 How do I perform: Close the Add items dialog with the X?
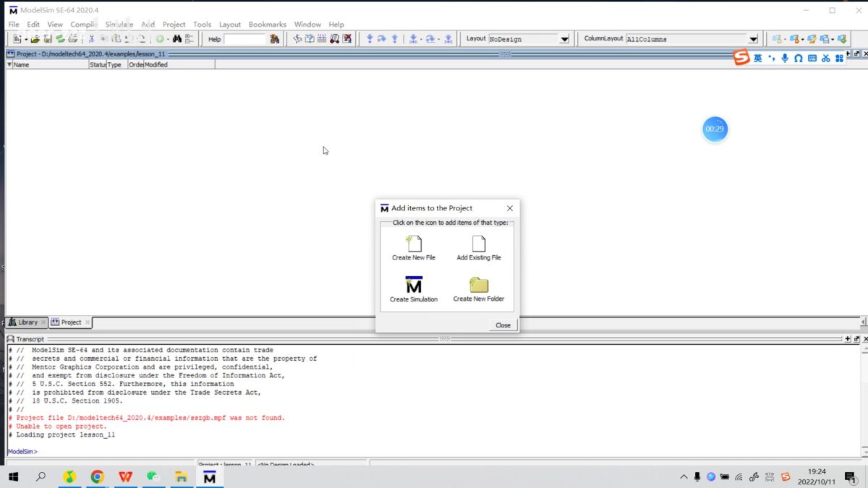coord(510,208)
